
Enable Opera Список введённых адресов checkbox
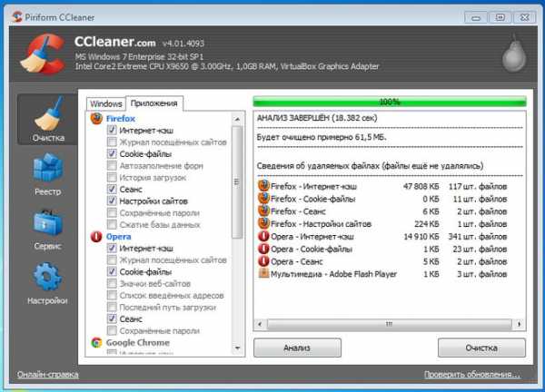[112, 296]
